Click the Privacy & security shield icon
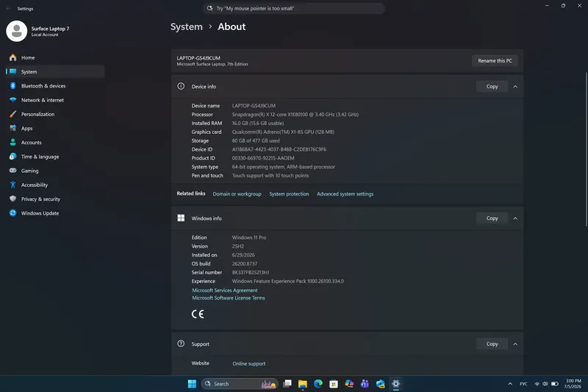The width and height of the screenshot is (588, 392). tap(13, 199)
